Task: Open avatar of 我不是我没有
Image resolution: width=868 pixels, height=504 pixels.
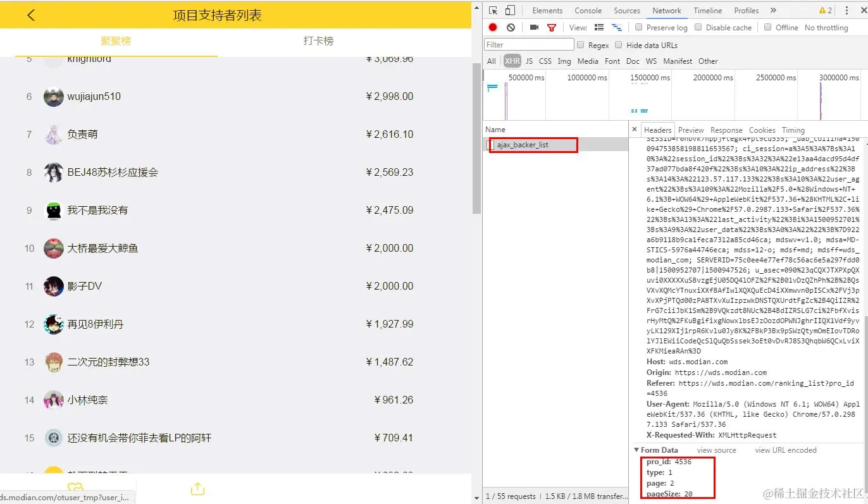Action: 54,211
